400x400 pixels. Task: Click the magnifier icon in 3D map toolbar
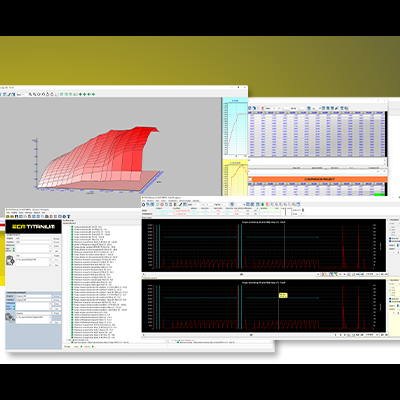[30, 94]
